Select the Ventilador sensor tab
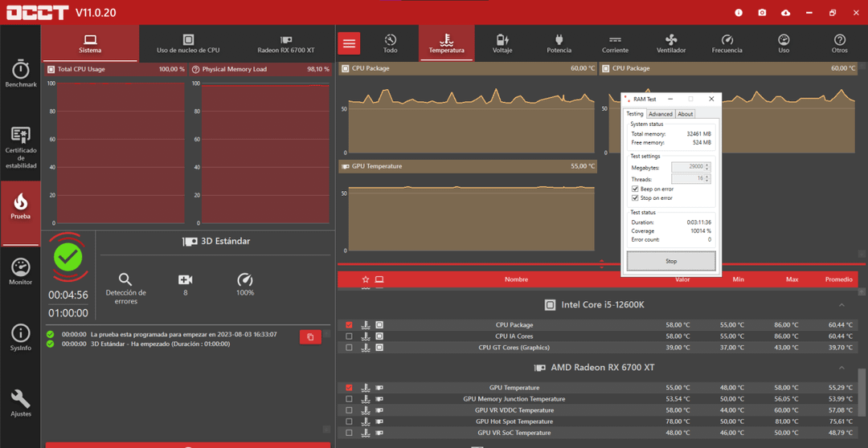Viewport: 868px width, 448px height. pyautogui.click(x=671, y=43)
